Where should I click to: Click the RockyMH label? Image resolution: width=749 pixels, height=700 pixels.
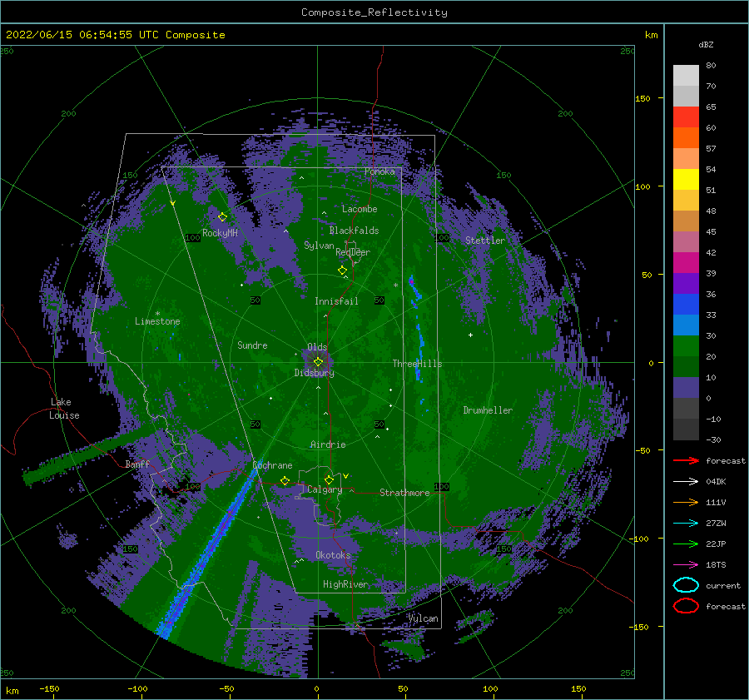221,233
